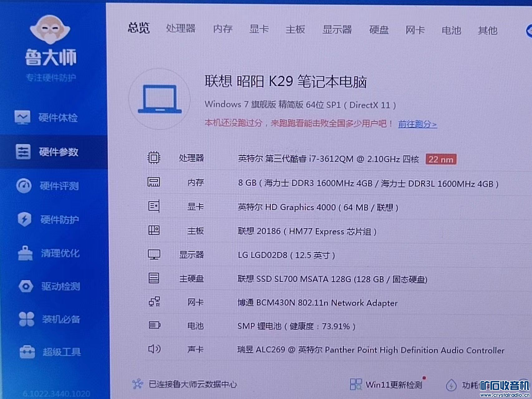The width and height of the screenshot is (532, 399).
Task: Click 已连接鲁大师云数据中心 status text
Action: tap(193, 384)
